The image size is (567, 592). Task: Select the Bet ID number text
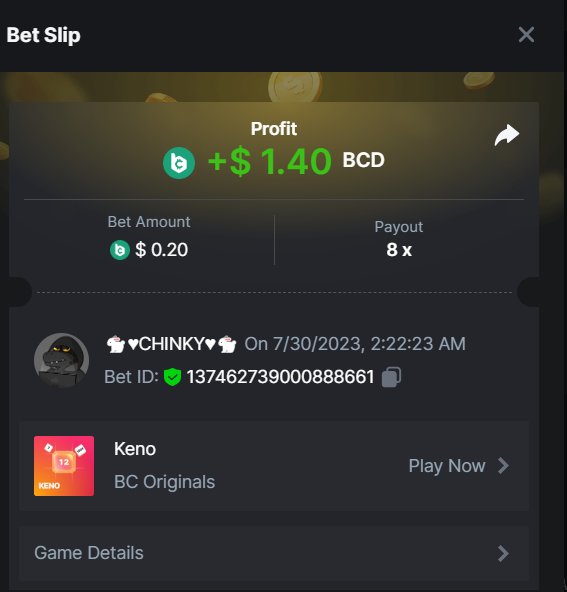pyautogui.click(x=280, y=377)
